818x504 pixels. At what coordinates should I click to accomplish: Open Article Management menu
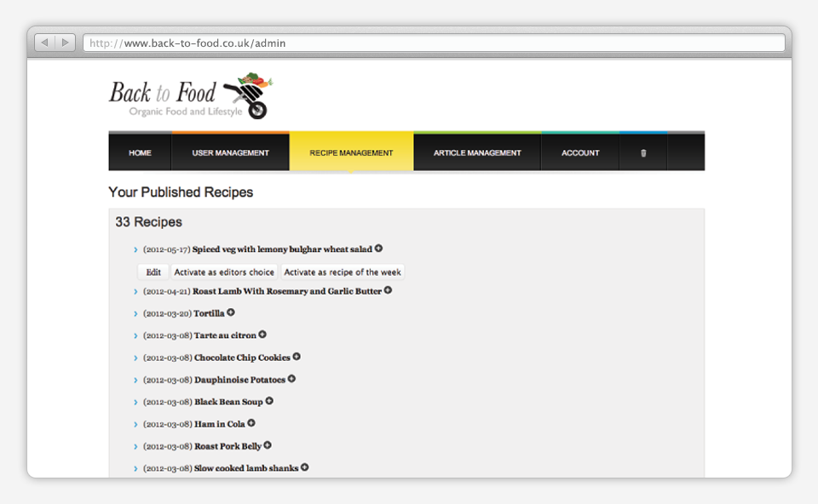coord(477,152)
